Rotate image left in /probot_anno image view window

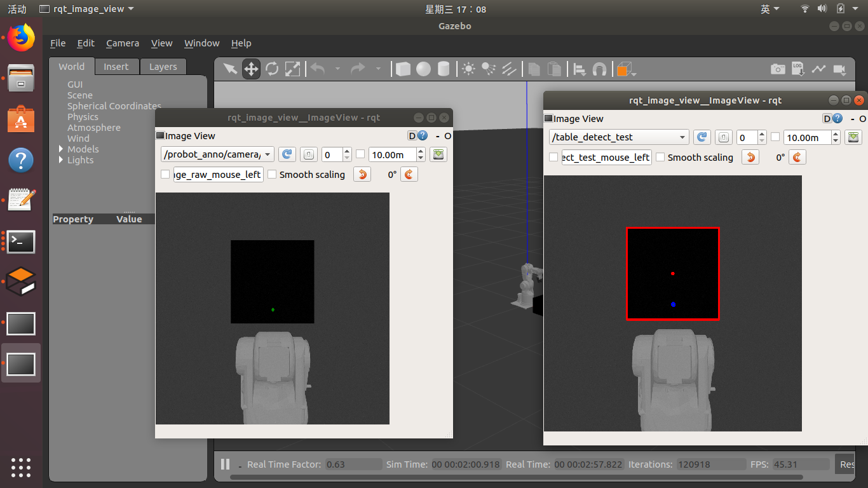(x=362, y=174)
